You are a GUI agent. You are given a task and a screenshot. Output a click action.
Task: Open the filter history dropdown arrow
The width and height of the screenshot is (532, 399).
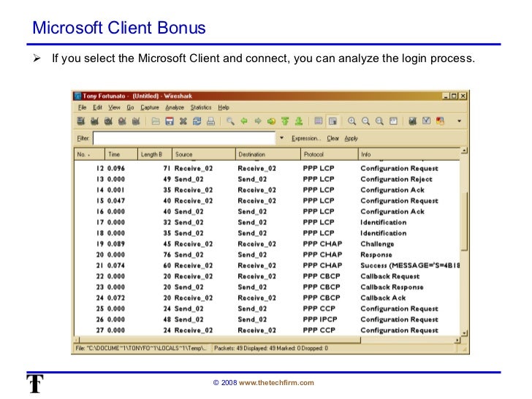click(281, 138)
